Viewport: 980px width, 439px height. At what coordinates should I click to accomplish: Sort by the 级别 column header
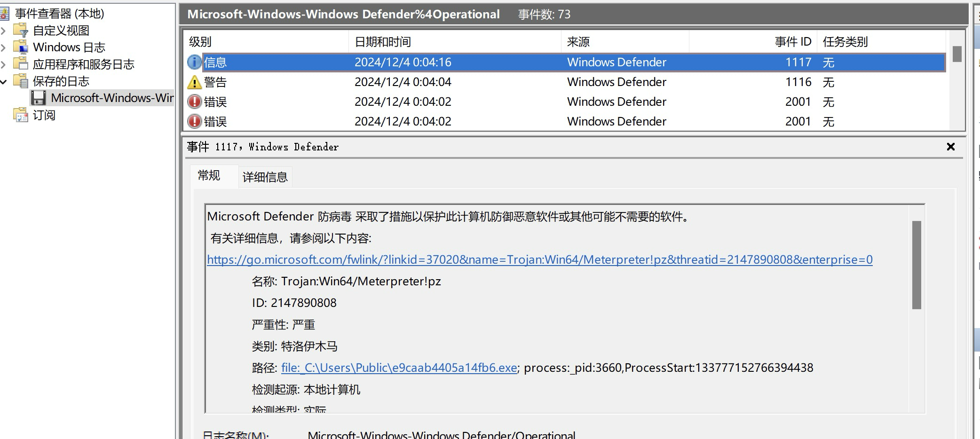coord(266,42)
